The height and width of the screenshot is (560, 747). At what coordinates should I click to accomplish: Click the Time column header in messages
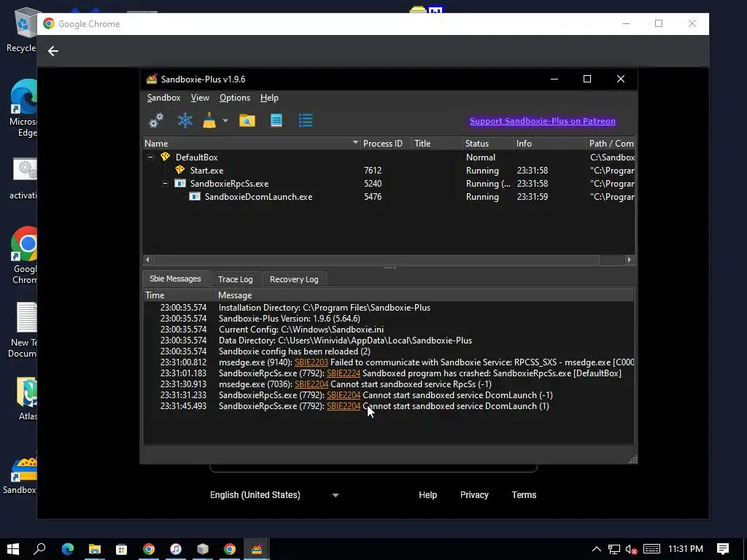pos(179,295)
